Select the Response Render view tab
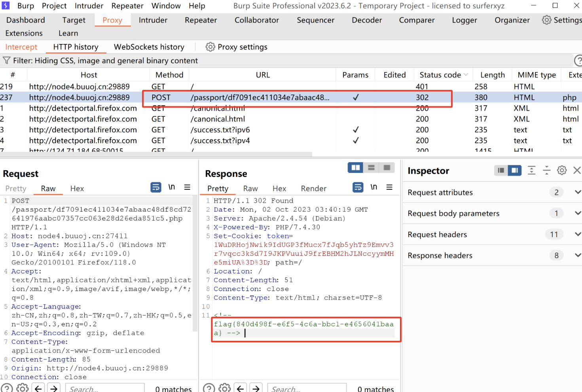 point(314,188)
